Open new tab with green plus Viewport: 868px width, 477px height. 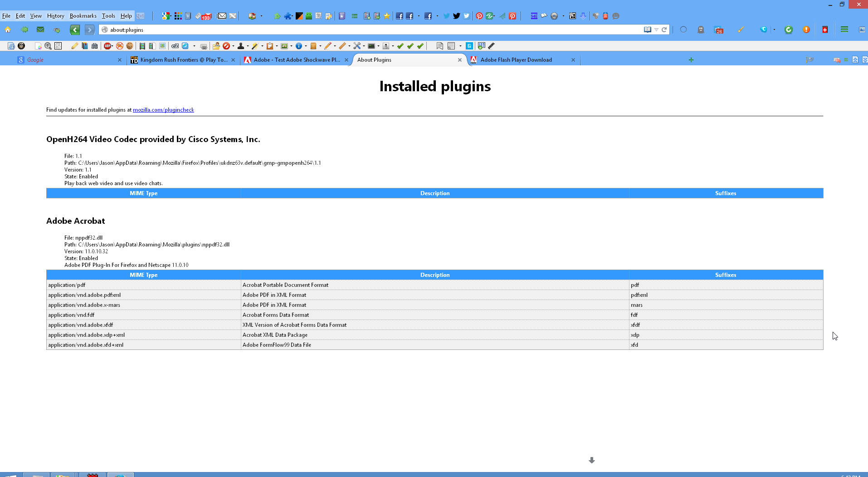691,60
